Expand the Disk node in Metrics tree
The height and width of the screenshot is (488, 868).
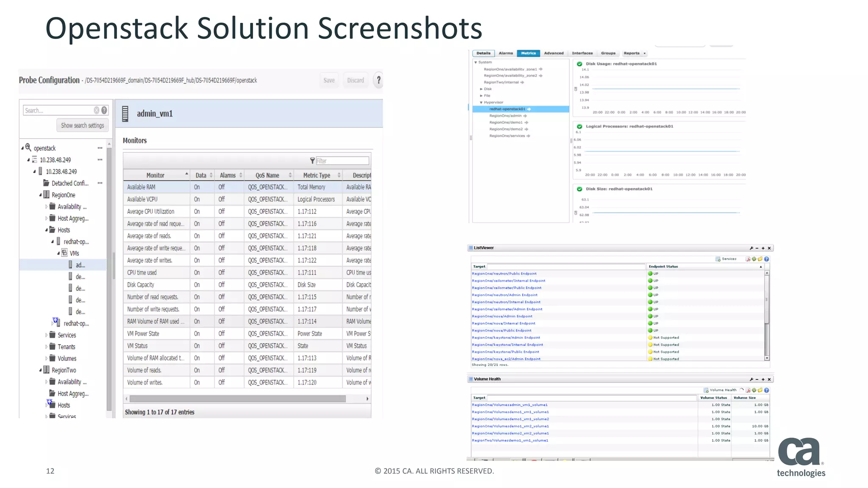point(481,89)
